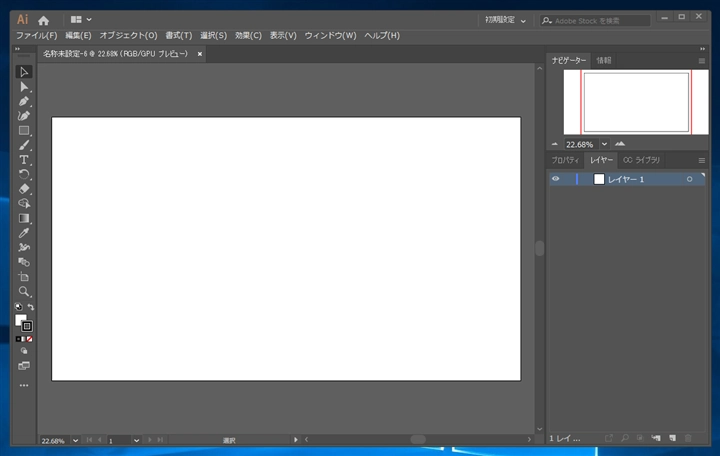This screenshot has height=456, width=720.
Task: Select the Direct Selection tool
Action: tap(24, 87)
